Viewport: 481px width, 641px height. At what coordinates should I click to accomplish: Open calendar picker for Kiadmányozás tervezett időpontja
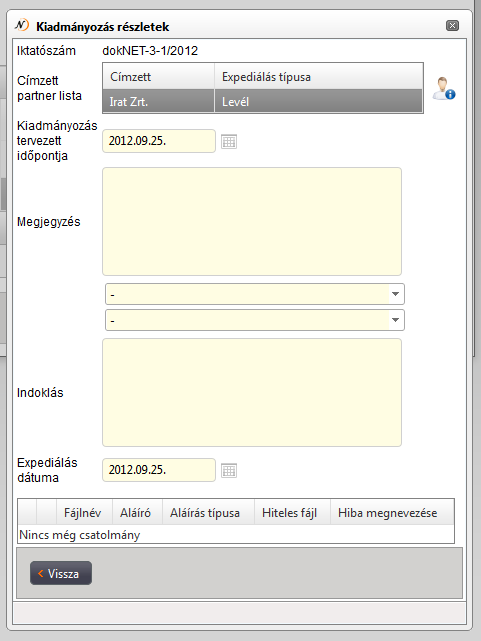[229, 141]
